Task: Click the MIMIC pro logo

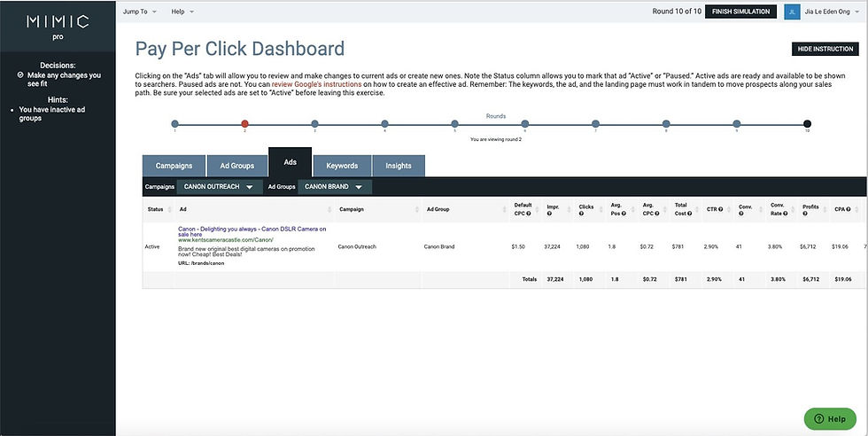Action: [58, 27]
